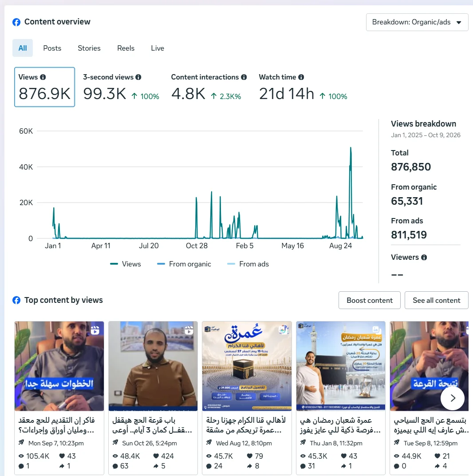
Task: Select the Reels tab
Action: point(126,48)
